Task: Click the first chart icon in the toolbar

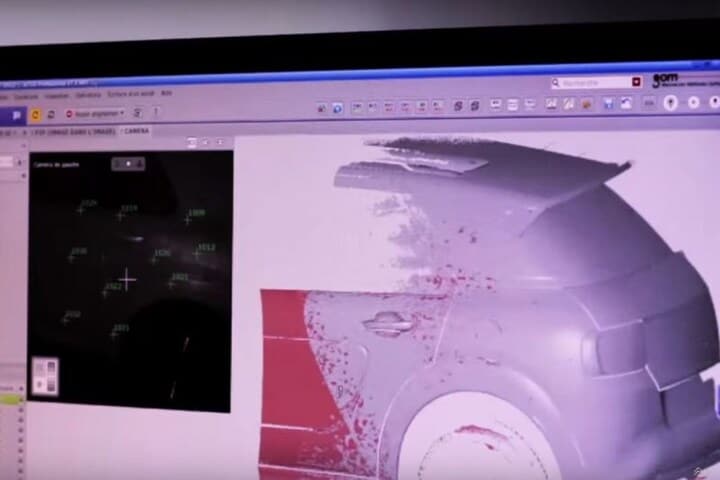Action: pyautogui.click(x=551, y=104)
